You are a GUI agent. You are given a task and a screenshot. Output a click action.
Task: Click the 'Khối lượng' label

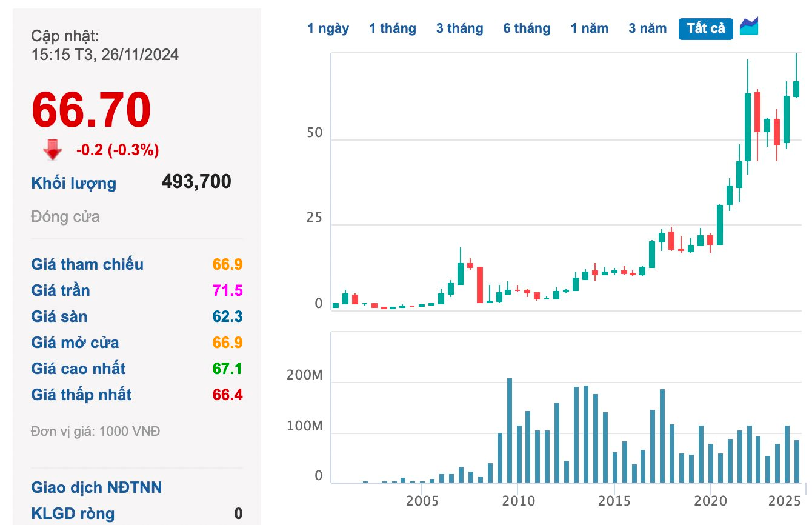pyautogui.click(x=73, y=183)
